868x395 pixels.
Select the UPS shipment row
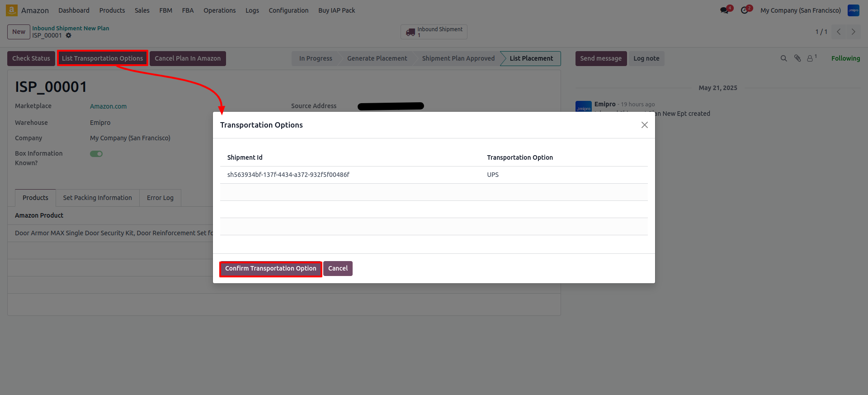[433, 175]
